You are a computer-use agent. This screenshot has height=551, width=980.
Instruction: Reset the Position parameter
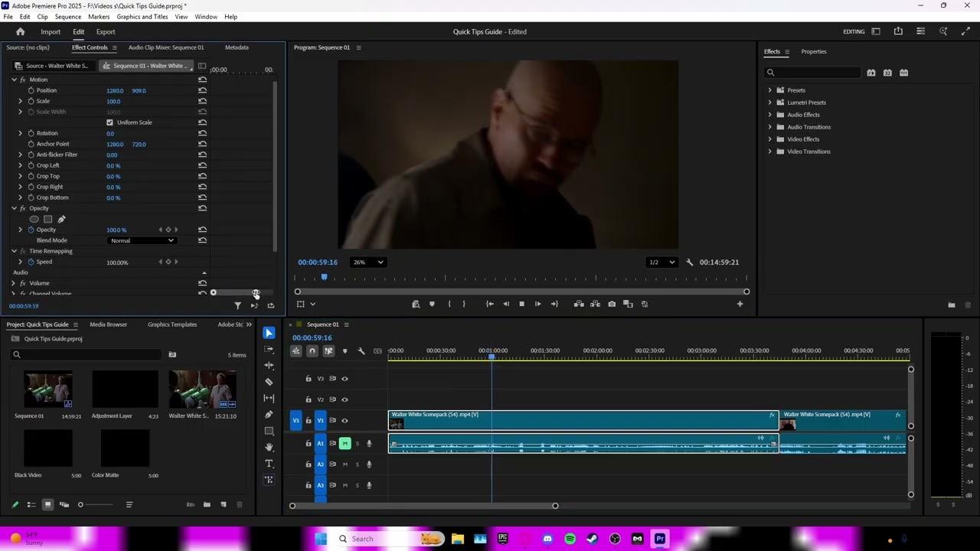[x=202, y=90]
